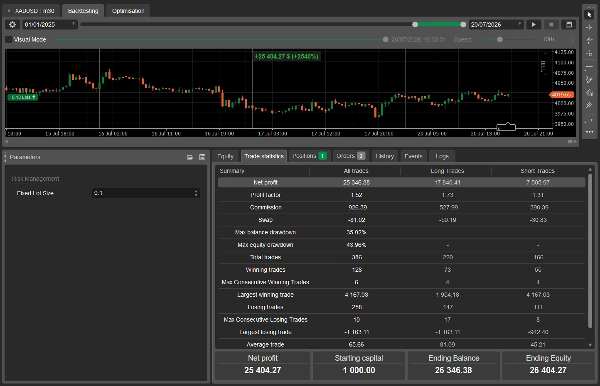
Task: Switch to the Optimisation tab
Action: pos(128,11)
